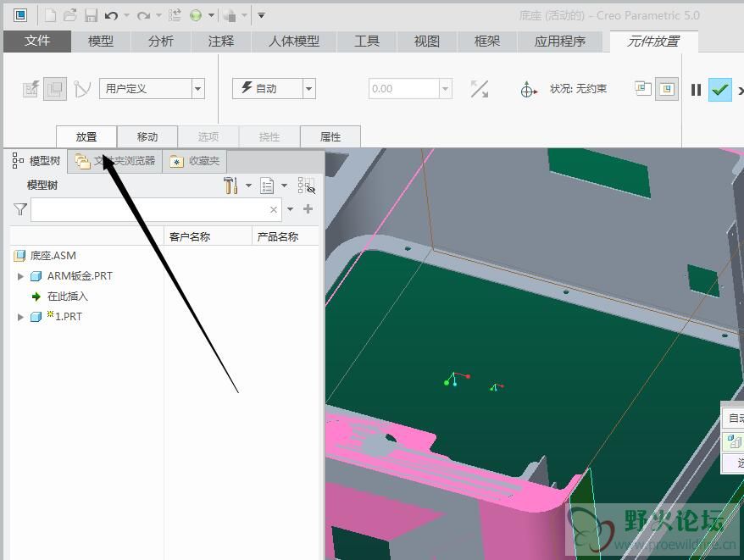Create a new file from quick access toolbar

click(50, 15)
